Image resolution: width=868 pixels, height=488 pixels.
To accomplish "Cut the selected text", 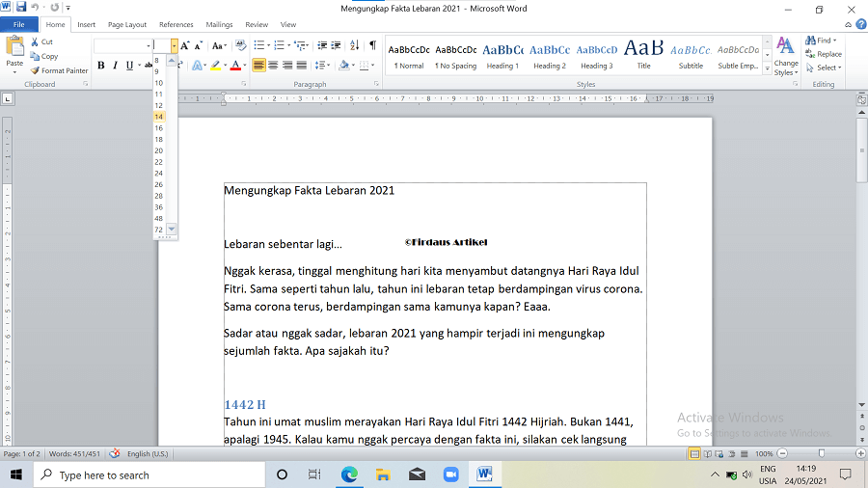I will [x=42, y=41].
